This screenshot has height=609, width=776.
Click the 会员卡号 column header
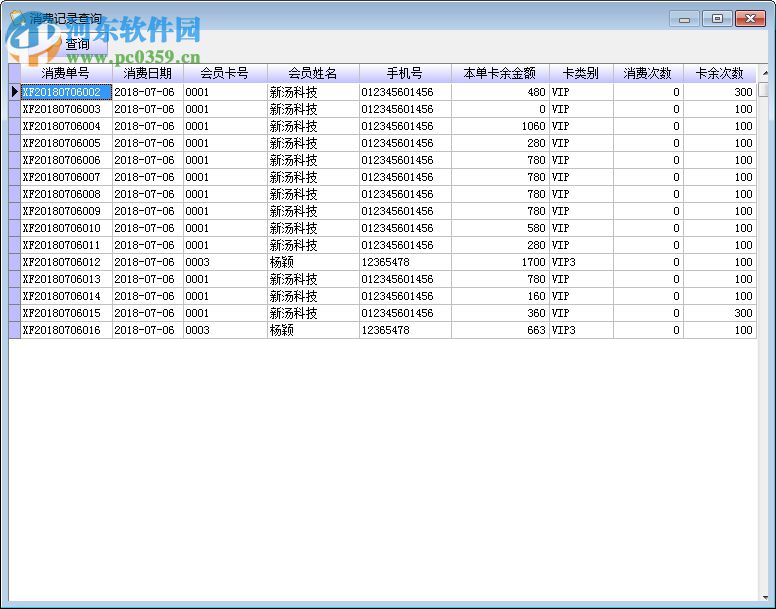click(225, 73)
